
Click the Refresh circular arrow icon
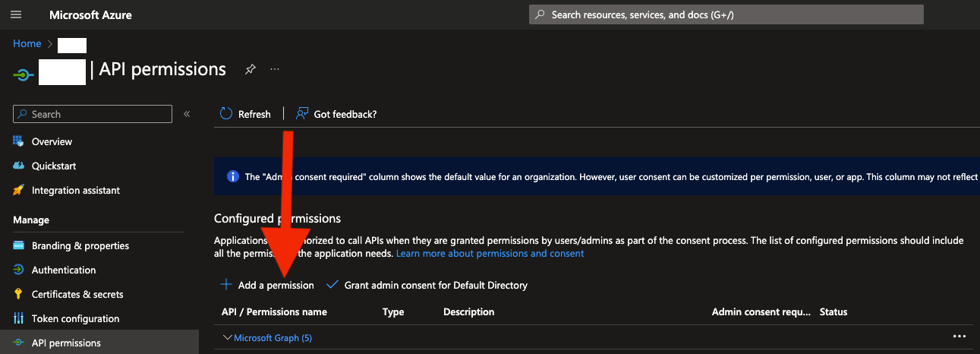click(225, 114)
